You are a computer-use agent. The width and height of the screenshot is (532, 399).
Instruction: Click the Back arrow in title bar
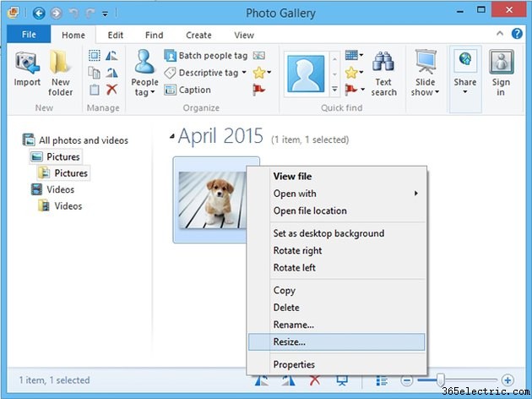point(39,14)
